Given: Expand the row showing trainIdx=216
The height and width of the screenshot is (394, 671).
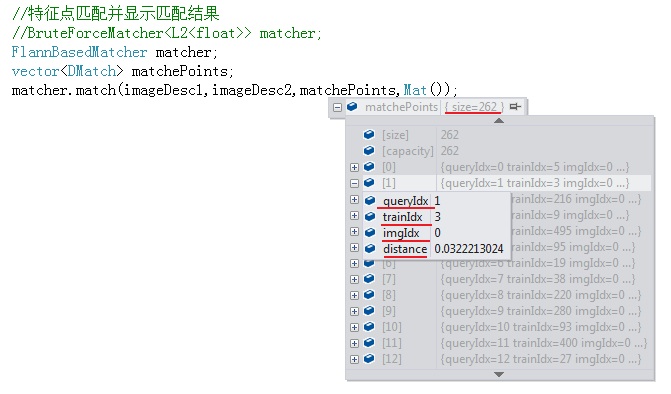Looking at the screenshot, I should [354, 199].
